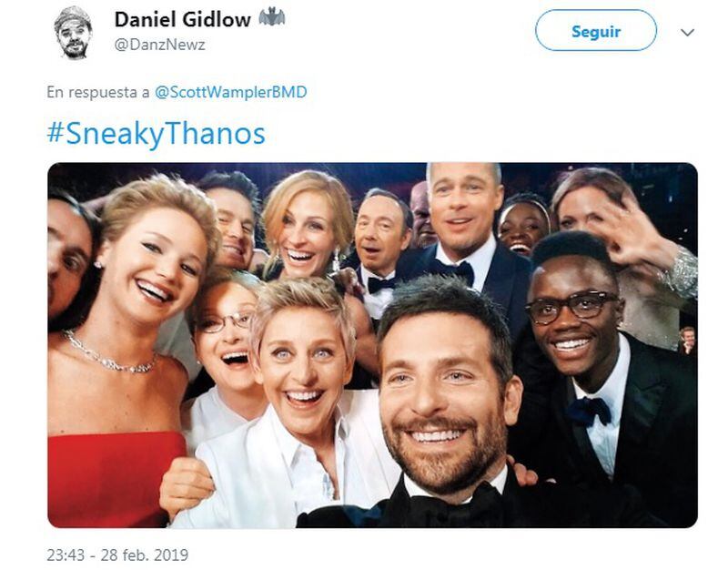Open Daniel Gidlow's profile avatar
Viewport: 728px width, 570px height.
tap(73, 32)
